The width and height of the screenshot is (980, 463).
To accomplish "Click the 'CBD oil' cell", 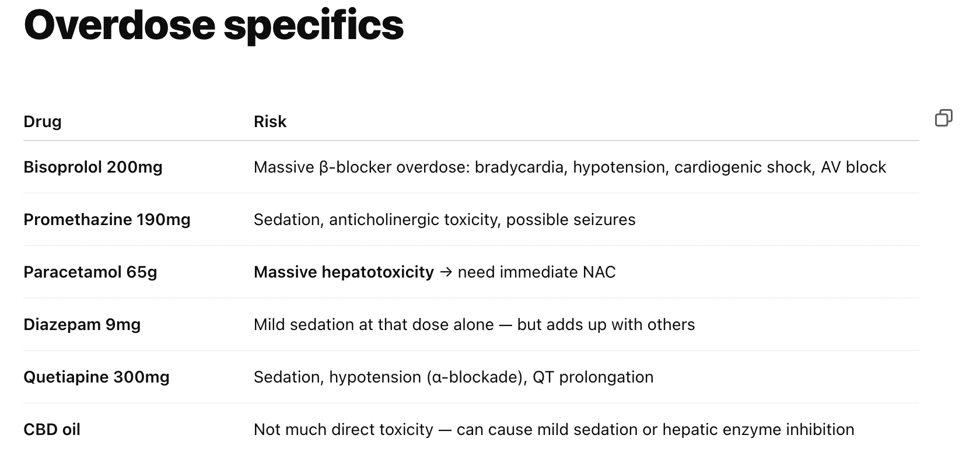I will pos(52,430).
